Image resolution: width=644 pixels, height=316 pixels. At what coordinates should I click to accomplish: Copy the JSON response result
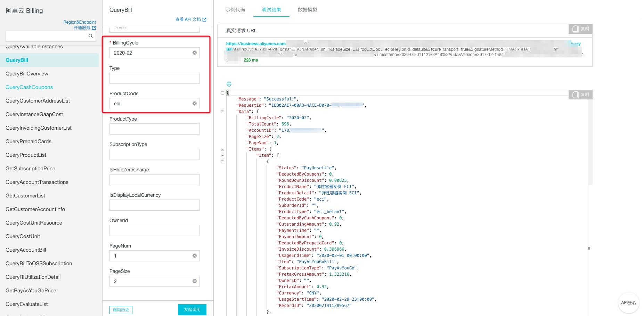(580, 95)
